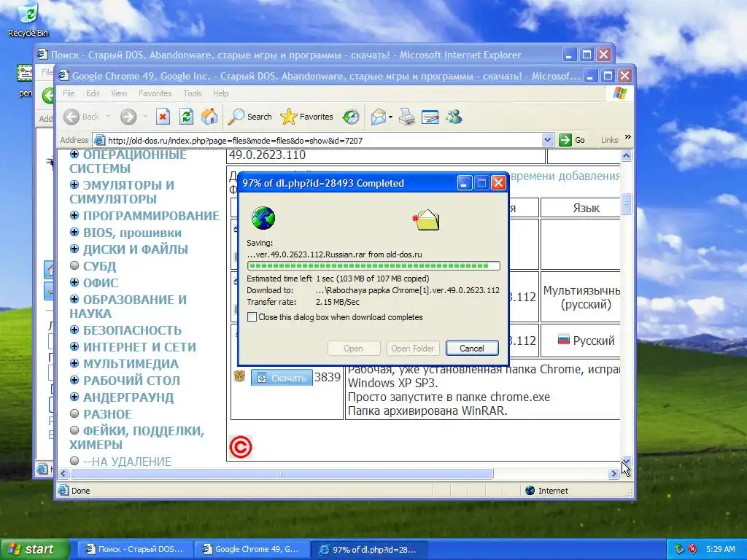Screen dimensions: 747x560
Task: Open Favorites star in toolbar
Action: [x=307, y=117]
